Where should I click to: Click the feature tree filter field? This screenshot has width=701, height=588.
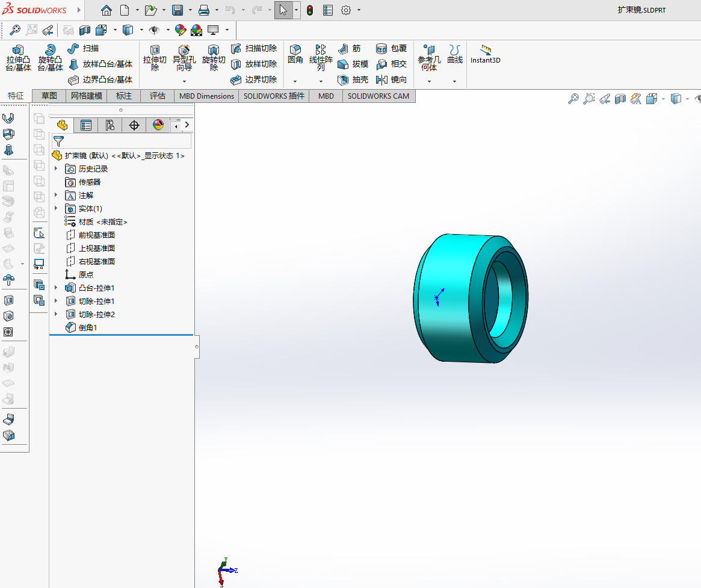122,141
